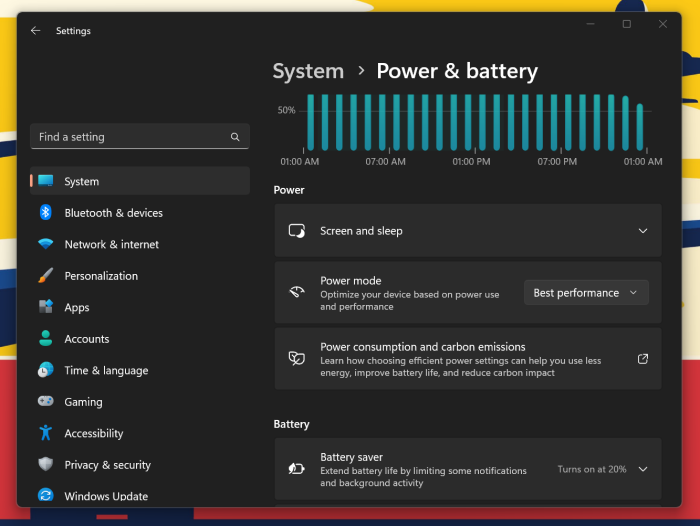Click the search magnifier icon
This screenshot has height=526, width=700.
tap(235, 137)
